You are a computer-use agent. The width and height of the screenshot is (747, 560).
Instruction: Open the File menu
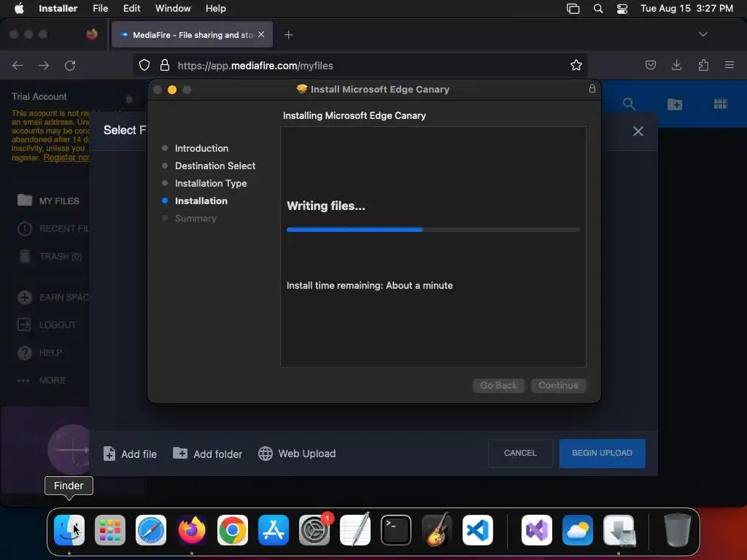100,9
